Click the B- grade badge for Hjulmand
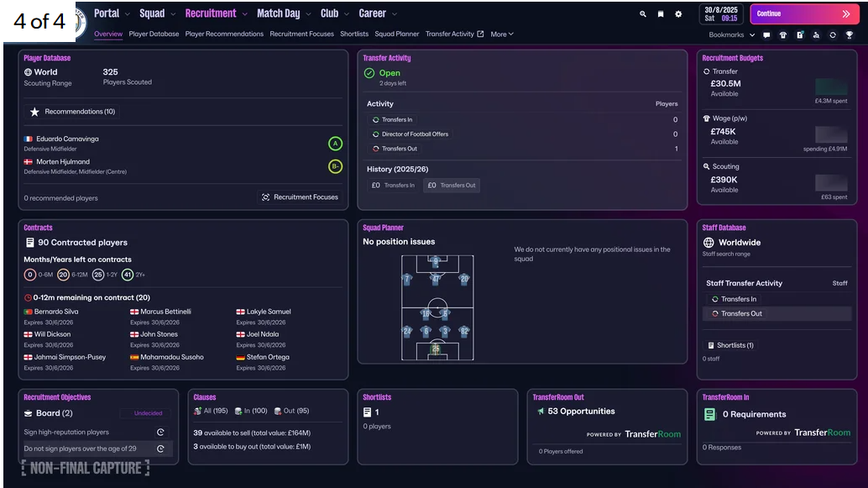 (x=335, y=166)
